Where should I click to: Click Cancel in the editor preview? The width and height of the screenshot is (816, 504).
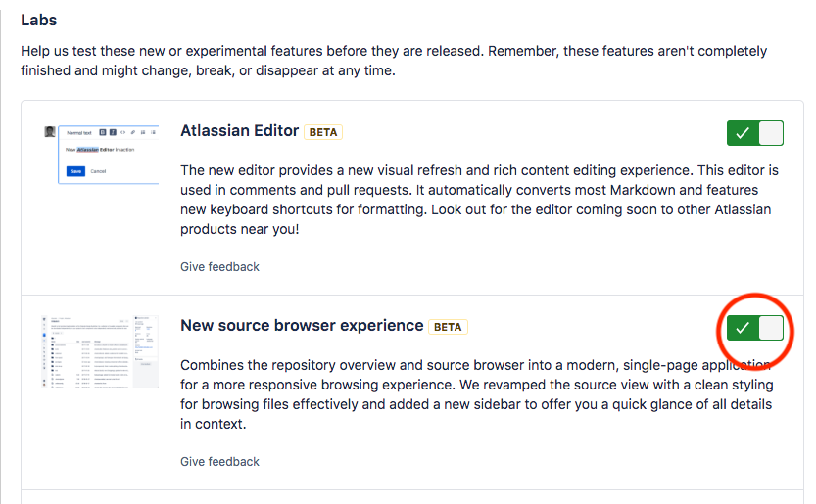pyautogui.click(x=98, y=171)
